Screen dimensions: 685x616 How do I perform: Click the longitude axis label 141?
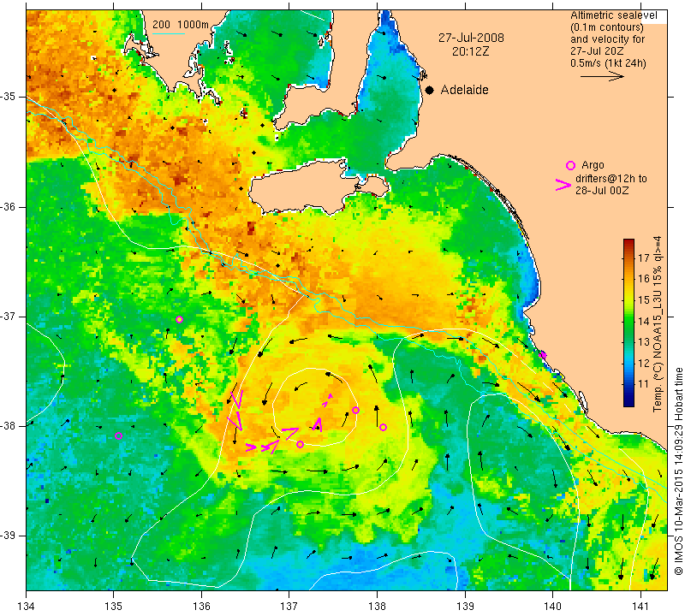640,607
